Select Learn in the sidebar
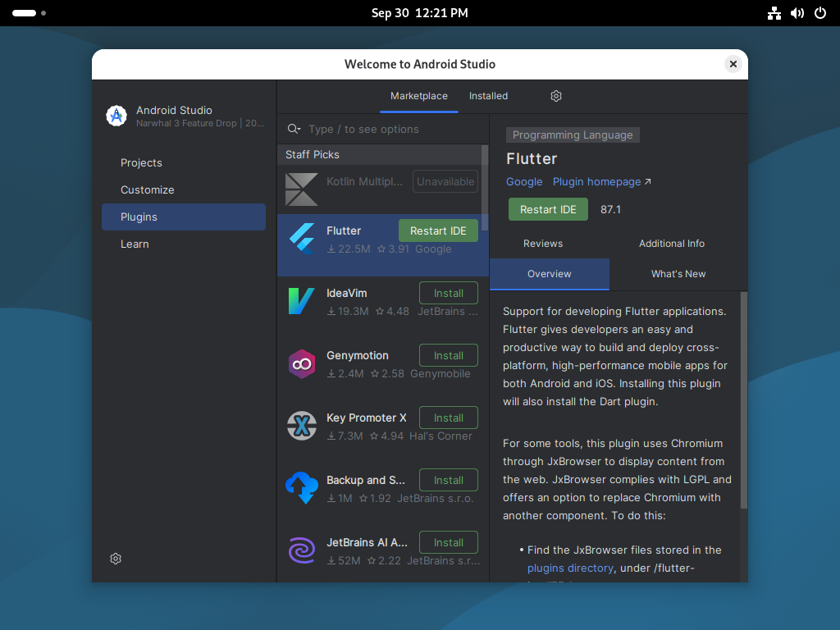840x630 pixels. [x=135, y=244]
